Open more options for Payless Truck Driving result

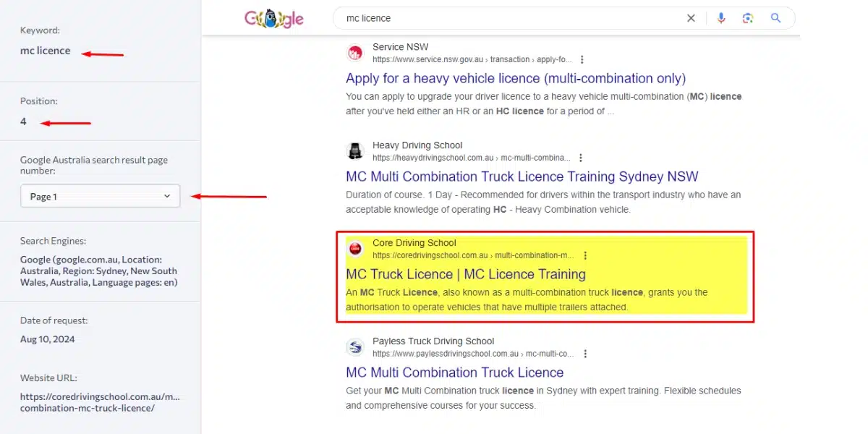tap(585, 354)
